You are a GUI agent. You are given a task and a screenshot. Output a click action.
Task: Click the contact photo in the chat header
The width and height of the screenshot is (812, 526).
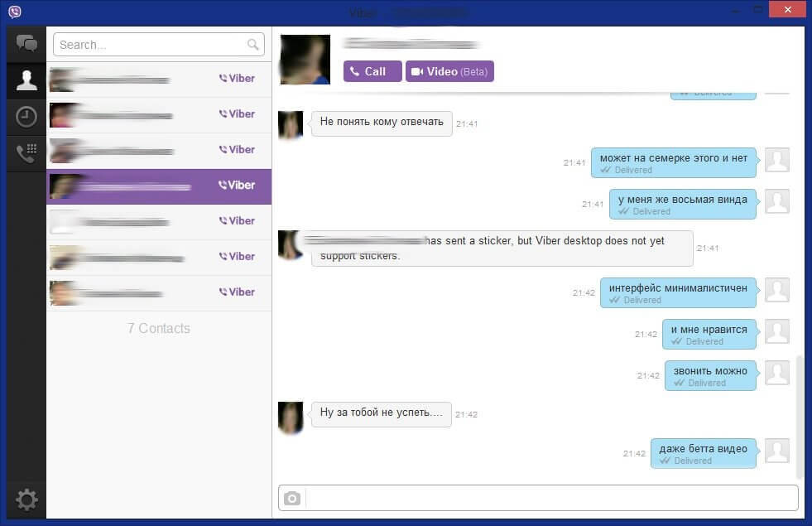coord(305,59)
